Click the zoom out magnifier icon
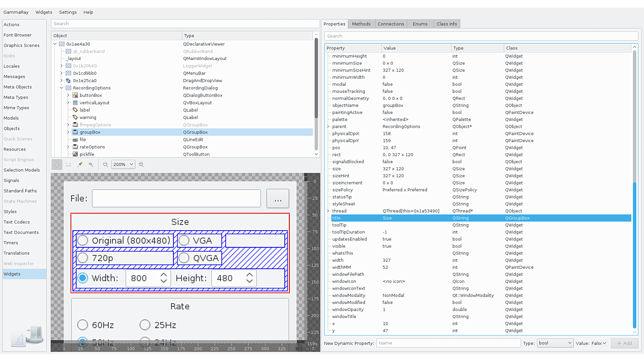The image size is (644, 362). (105, 164)
